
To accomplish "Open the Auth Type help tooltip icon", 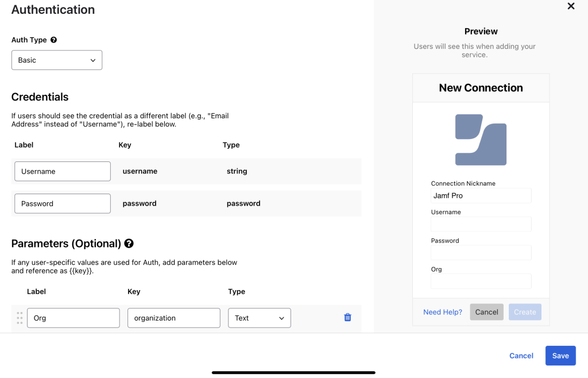I will pos(53,40).
